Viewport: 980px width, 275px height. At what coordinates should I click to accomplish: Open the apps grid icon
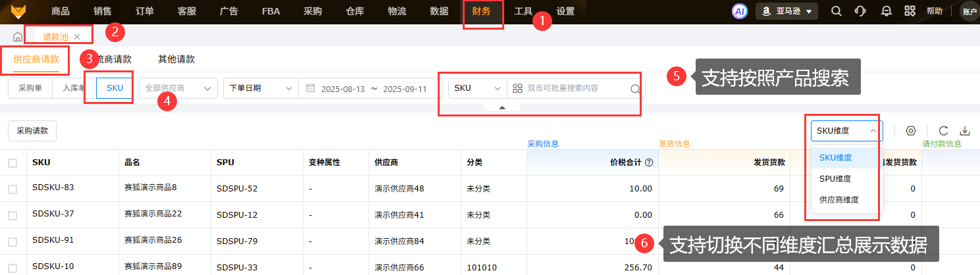coord(910,11)
